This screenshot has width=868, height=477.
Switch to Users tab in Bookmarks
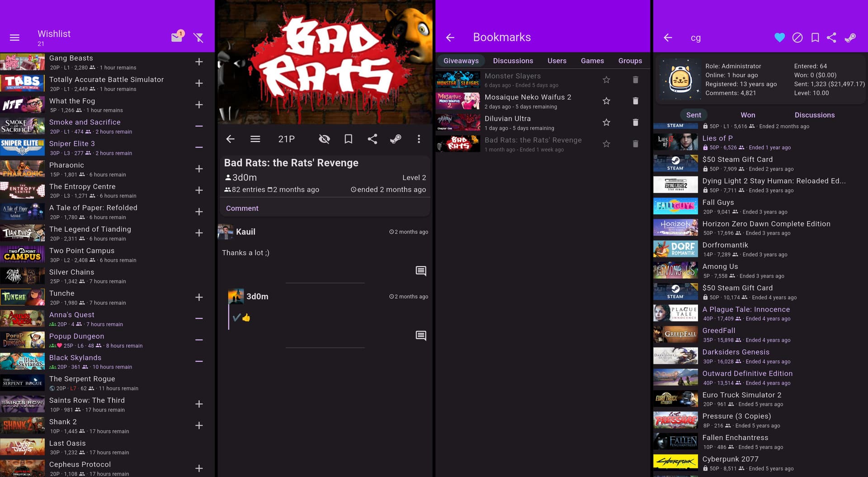point(557,61)
